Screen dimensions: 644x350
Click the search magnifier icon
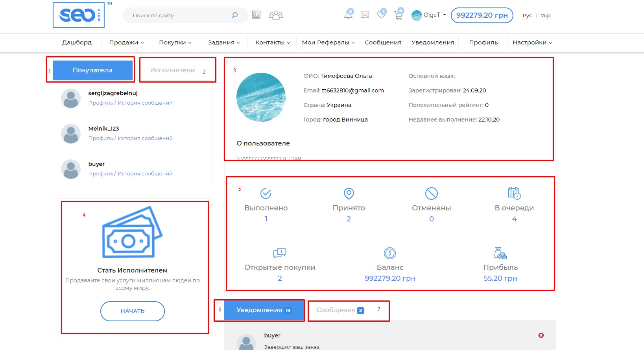(x=234, y=15)
